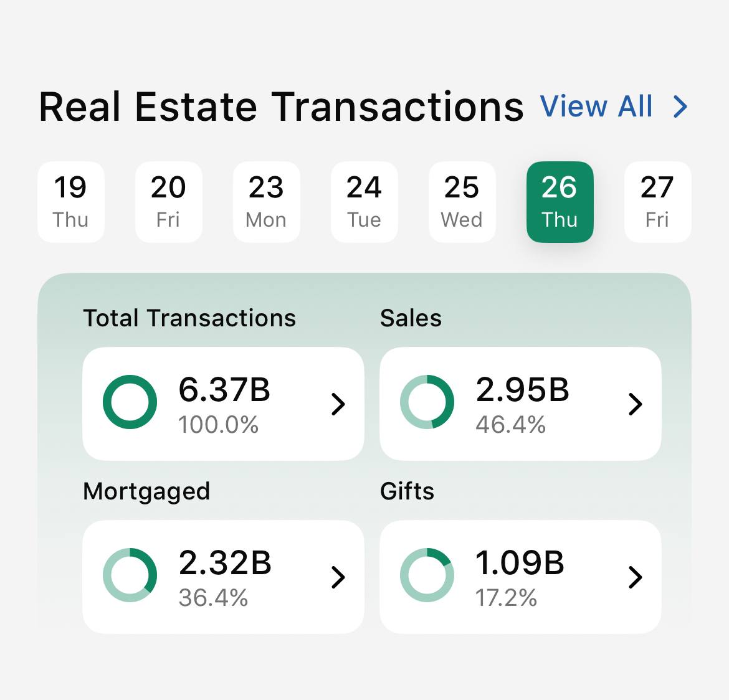The width and height of the screenshot is (729, 700).
Task: Open the Sales card
Action: pyautogui.click(x=520, y=404)
